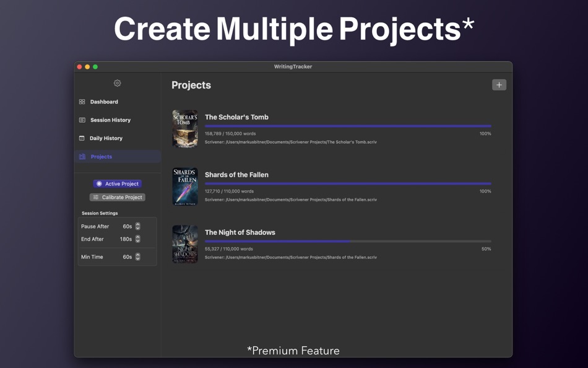The image size is (588, 368).
Task: Toggle the Active Project setting
Action: (x=117, y=183)
